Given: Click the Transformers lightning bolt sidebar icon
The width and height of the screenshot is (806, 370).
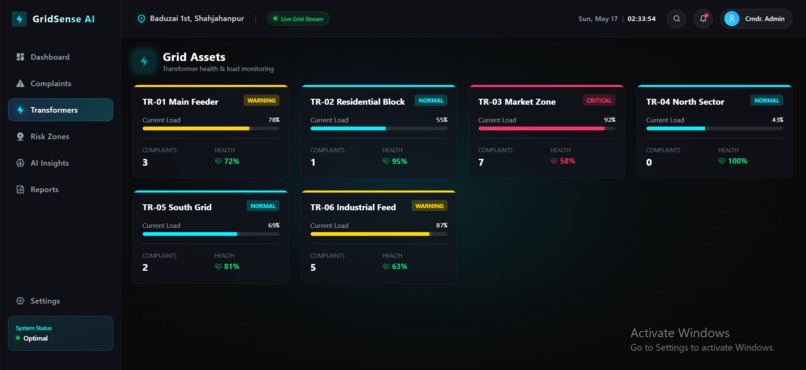Looking at the screenshot, I should [20, 110].
